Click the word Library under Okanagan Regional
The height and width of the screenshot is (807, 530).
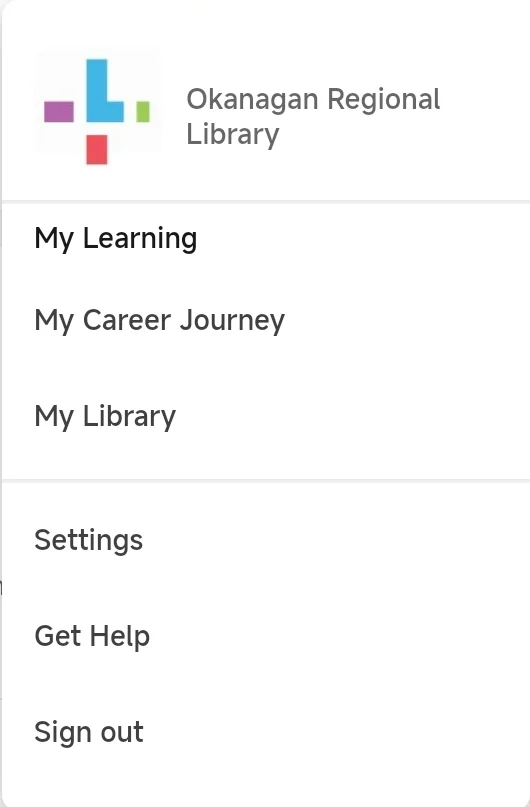click(x=233, y=134)
